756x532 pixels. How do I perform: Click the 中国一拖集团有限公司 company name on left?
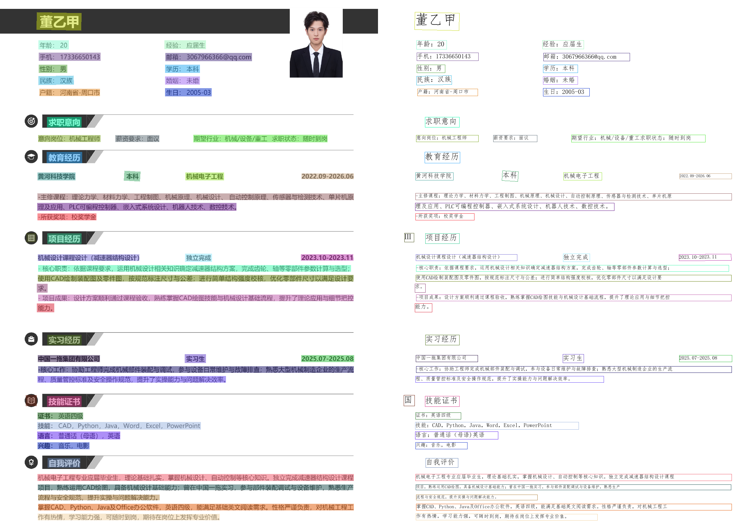[69, 359]
